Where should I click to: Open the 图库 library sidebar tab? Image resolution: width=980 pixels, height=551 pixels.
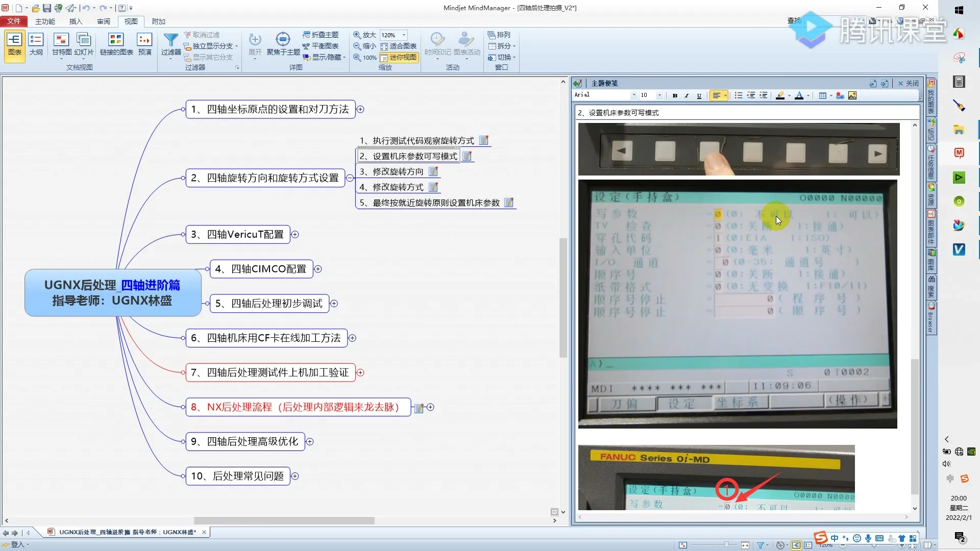tap(932, 262)
